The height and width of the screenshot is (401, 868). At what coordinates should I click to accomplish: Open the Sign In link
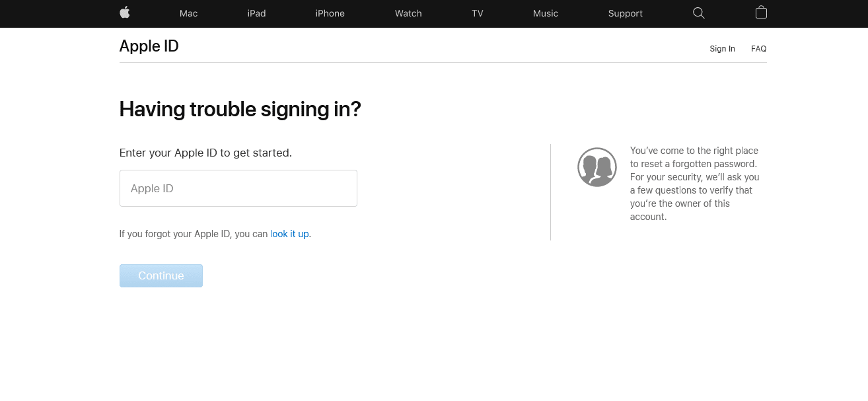(x=722, y=48)
